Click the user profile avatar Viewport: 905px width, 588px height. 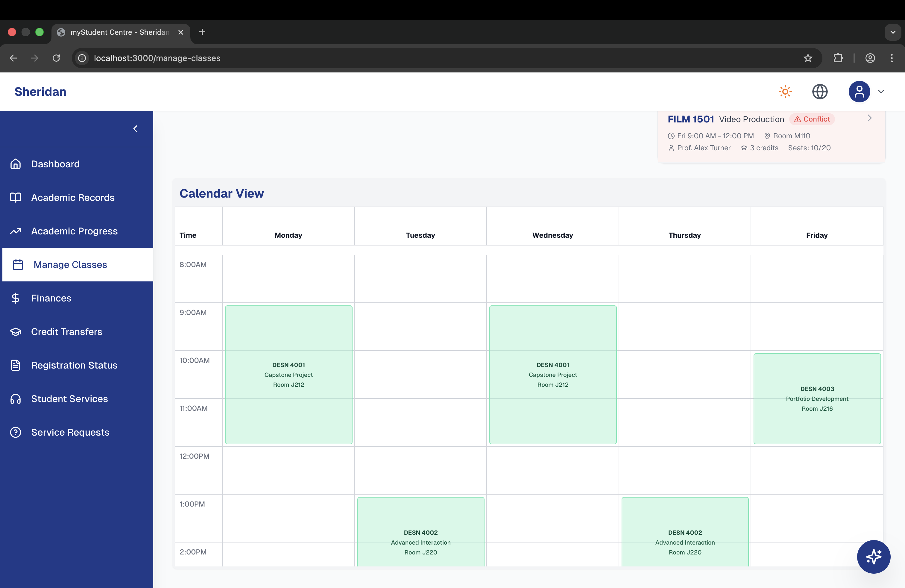[x=859, y=92]
